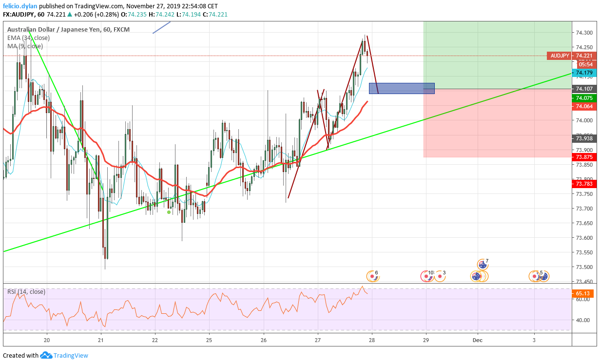Click the date label 25 on time axis
Image resolution: width=600 pixels, height=364 pixels.
tap(209, 340)
